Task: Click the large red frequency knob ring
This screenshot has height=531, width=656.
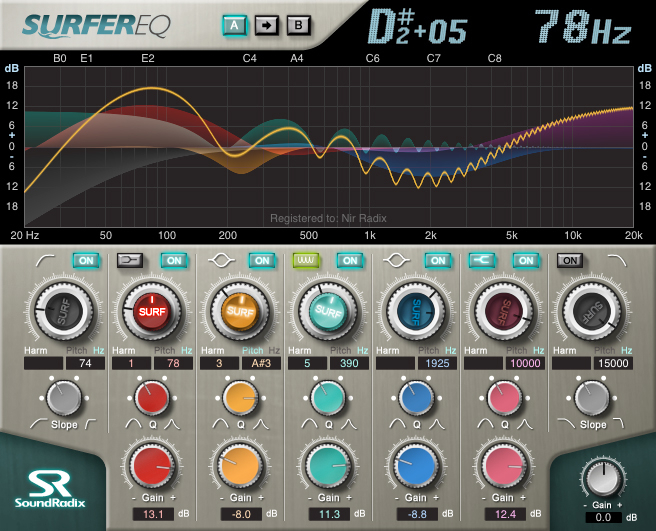Action: tap(152, 312)
